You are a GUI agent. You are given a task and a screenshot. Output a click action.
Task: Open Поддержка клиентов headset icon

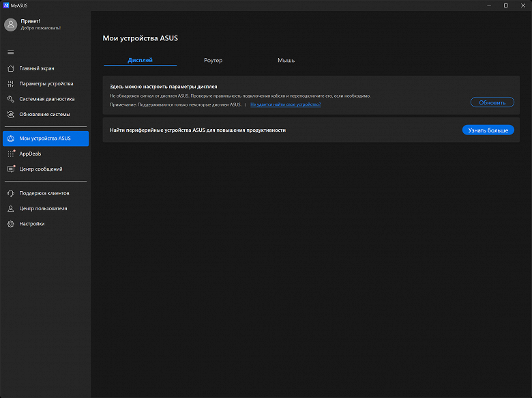click(x=10, y=193)
